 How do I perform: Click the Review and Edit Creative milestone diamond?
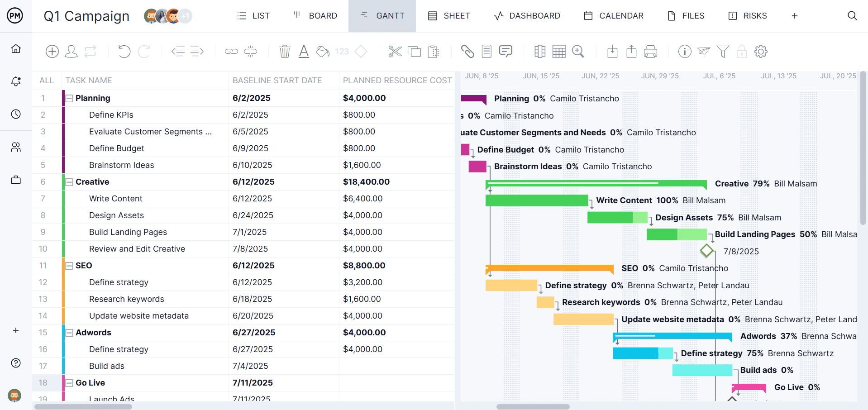(706, 251)
